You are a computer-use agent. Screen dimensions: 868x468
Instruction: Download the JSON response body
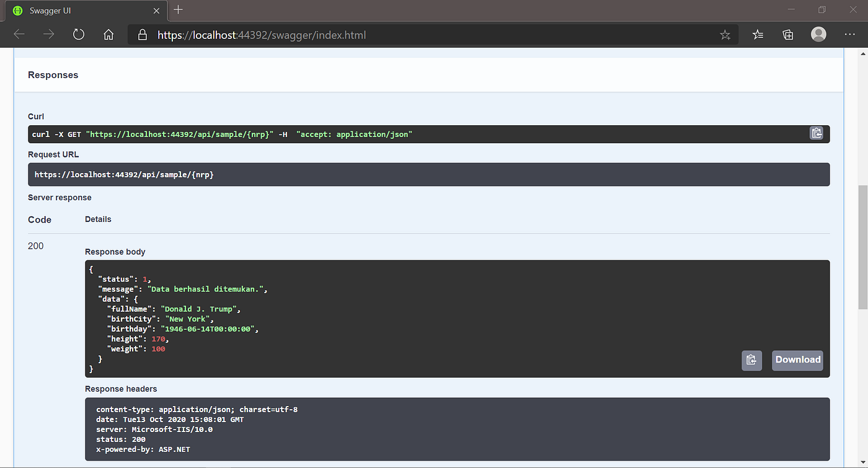[797, 360]
